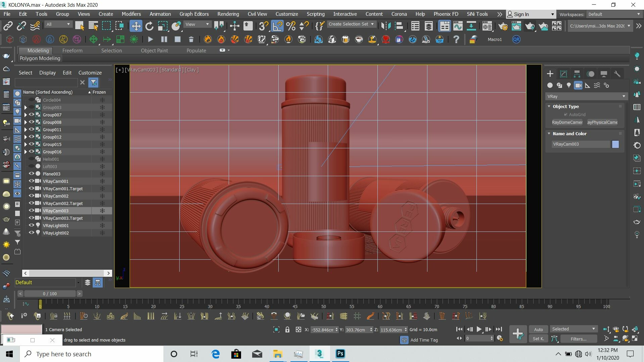This screenshot has width=644, height=362.
Task: Toggle Auto Key animation mode
Action: 538,329
